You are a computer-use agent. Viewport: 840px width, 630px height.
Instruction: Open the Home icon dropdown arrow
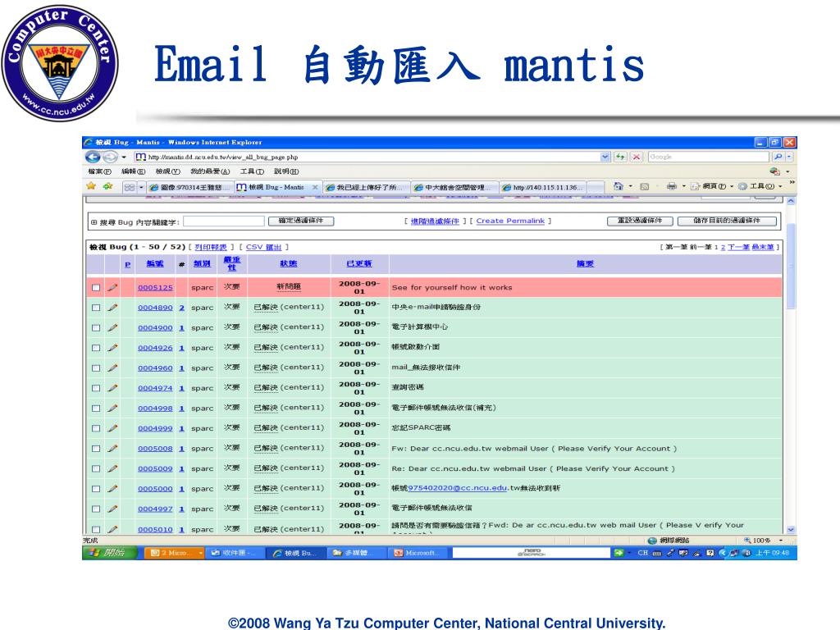630,186
